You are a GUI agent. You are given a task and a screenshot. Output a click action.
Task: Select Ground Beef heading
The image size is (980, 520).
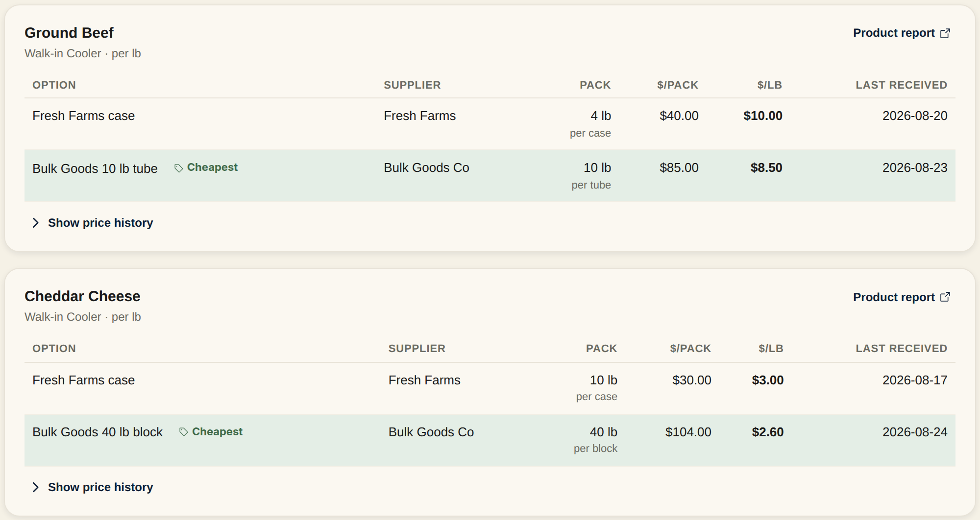(69, 33)
